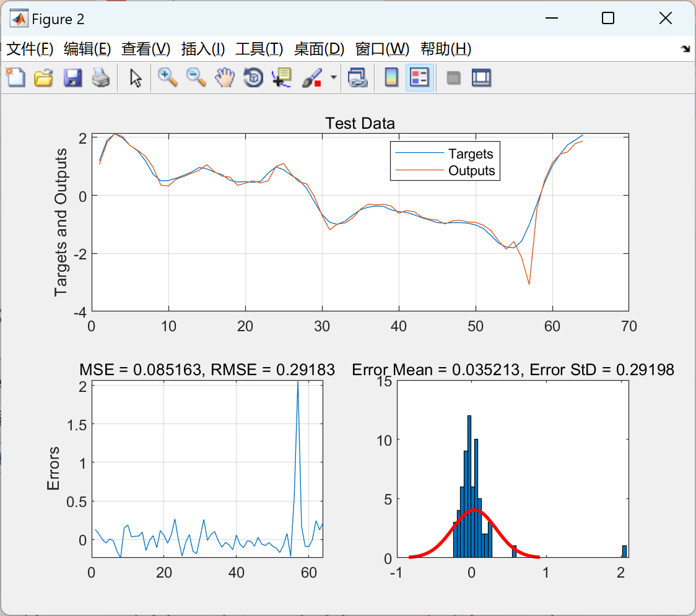This screenshot has width=696, height=616.
Task: Click the MSE and RMSE title text
Action: [207, 369]
